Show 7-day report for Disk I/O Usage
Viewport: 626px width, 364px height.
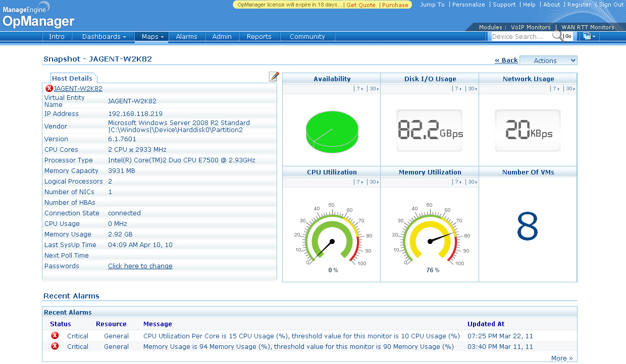[458, 89]
